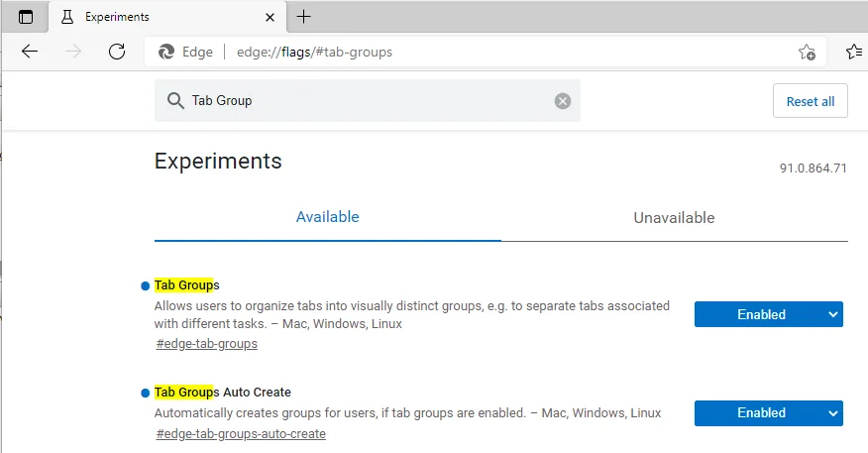Click the Reset all button

pyautogui.click(x=811, y=101)
